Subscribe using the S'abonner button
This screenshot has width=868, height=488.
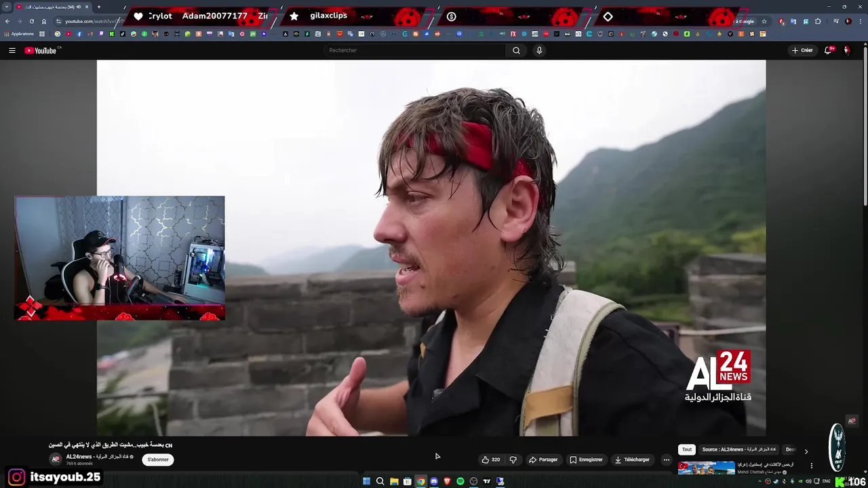tap(158, 460)
